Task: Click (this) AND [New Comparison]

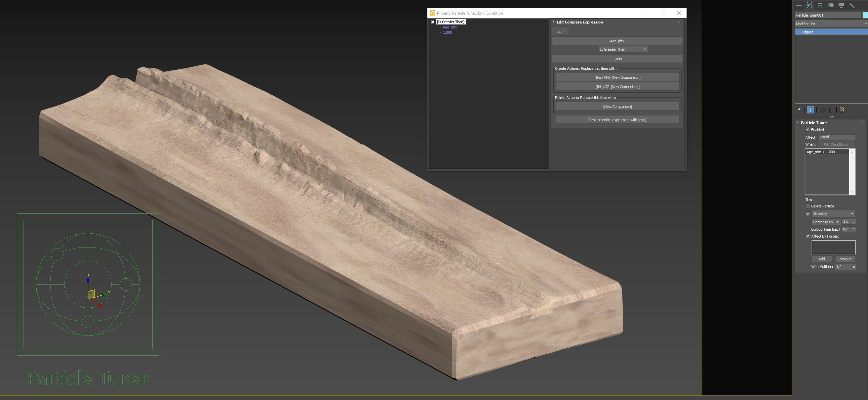Action: pyautogui.click(x=617, y=77)
